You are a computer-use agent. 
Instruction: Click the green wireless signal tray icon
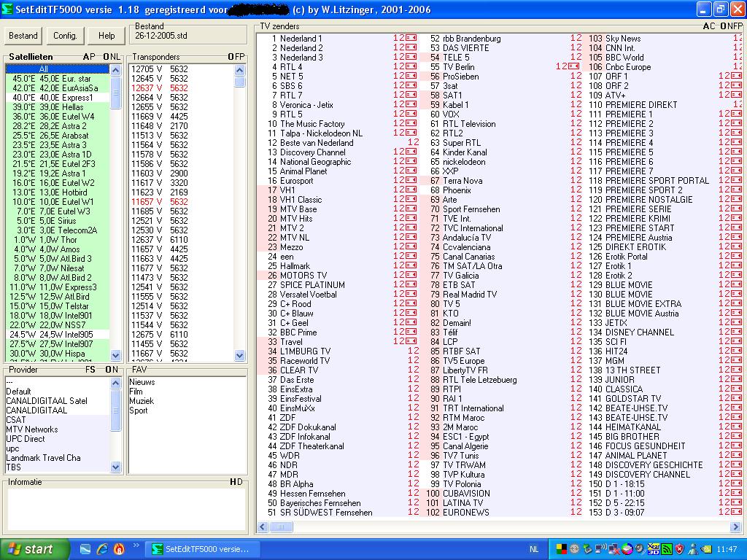(x=667, y=549)
